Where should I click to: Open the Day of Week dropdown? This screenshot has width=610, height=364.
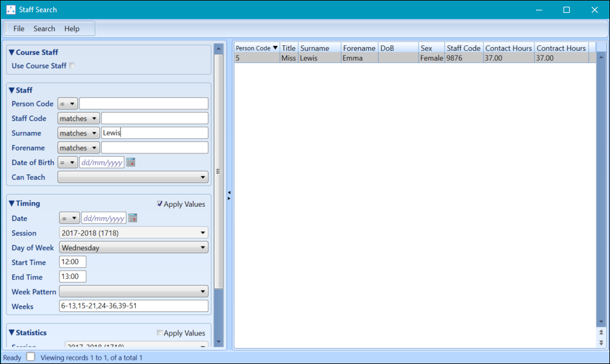(133, 248)
